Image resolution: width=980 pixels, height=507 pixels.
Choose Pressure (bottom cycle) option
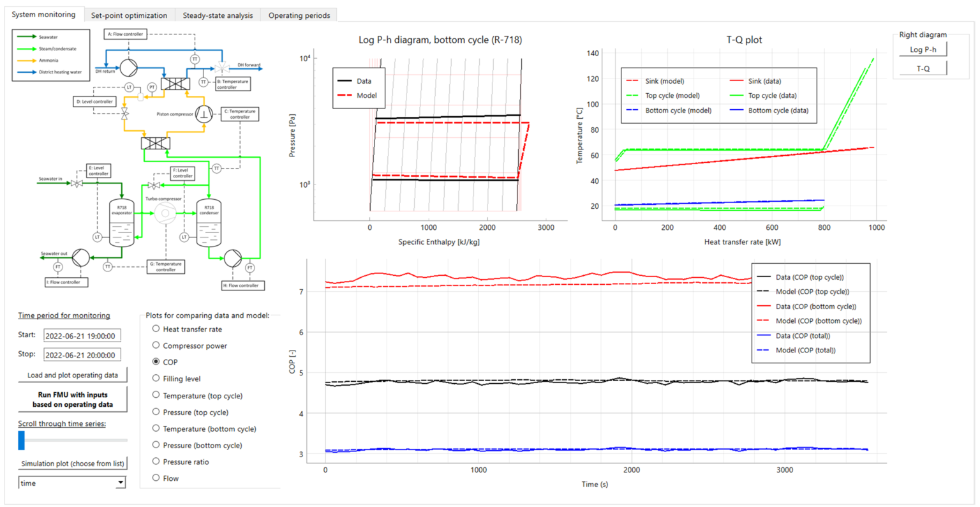pyautogui.click(x=156, y=445)
